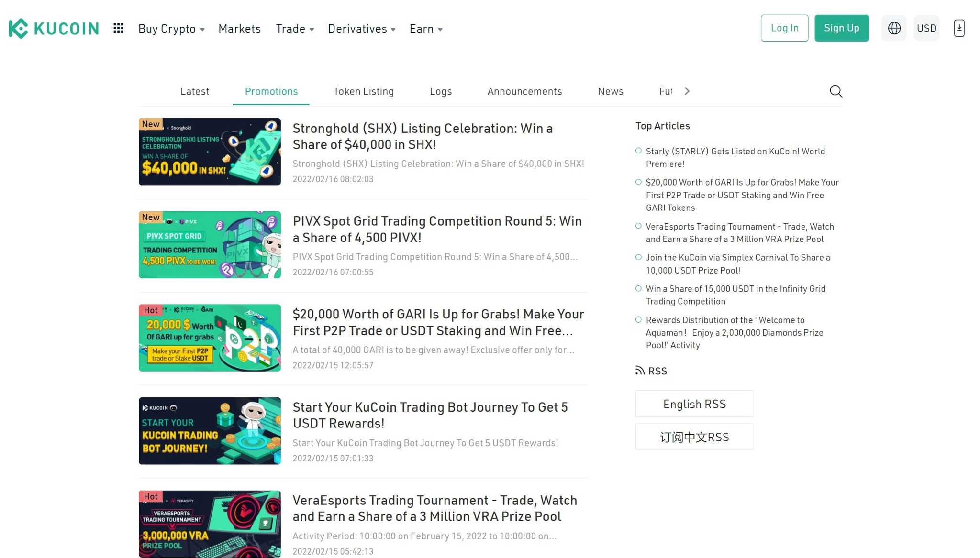Click bullet beside Starly top article
Screen dimensions: 980x558
[638, 151]
